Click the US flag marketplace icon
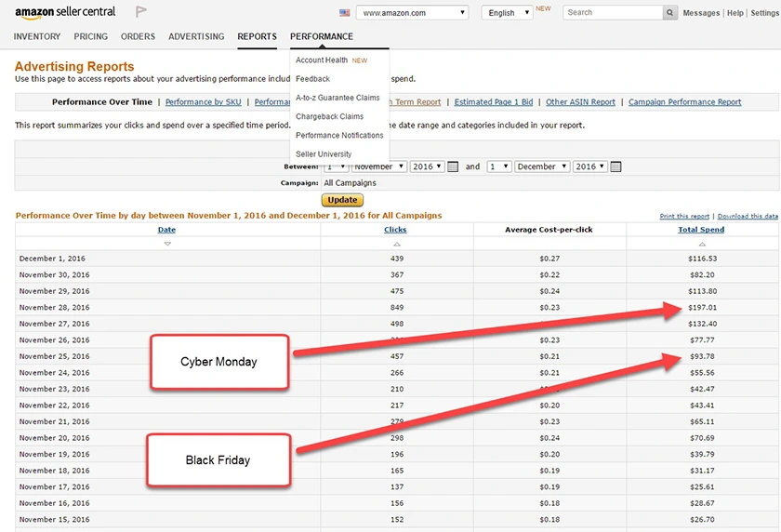 pos(345,13)
